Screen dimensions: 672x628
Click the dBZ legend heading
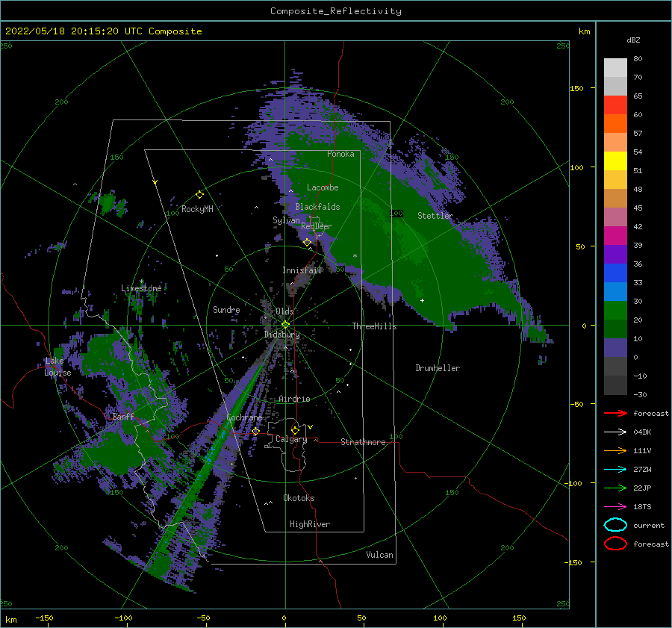tap(633, 40)
